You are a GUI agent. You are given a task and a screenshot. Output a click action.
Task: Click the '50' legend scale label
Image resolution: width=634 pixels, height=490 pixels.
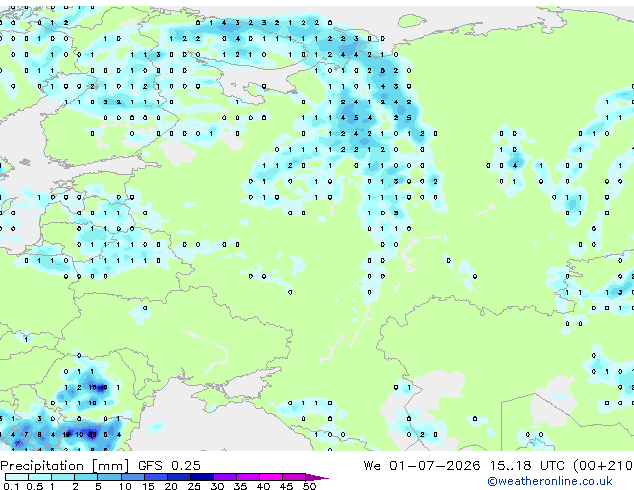tap(309, 486)
